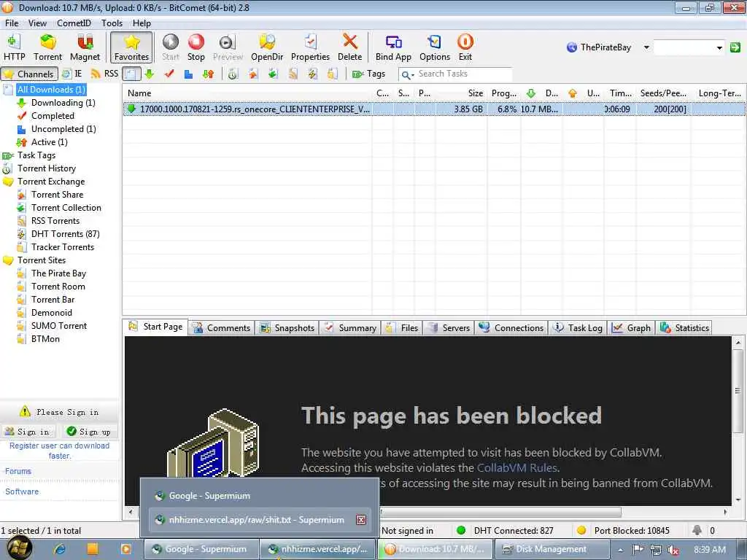
Task: Select the 17000.1000.170821 download row
Action: pos(433,109)
